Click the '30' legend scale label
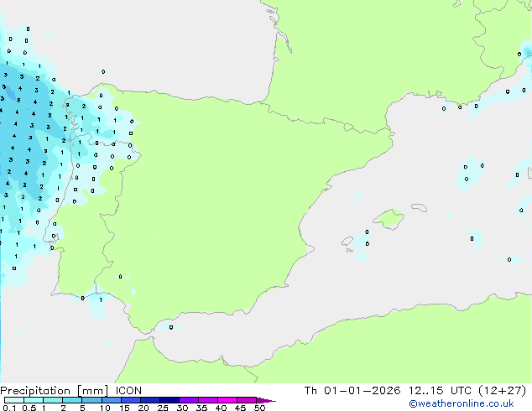Screen dimensions: 532x411 click(x=182, y=408)
